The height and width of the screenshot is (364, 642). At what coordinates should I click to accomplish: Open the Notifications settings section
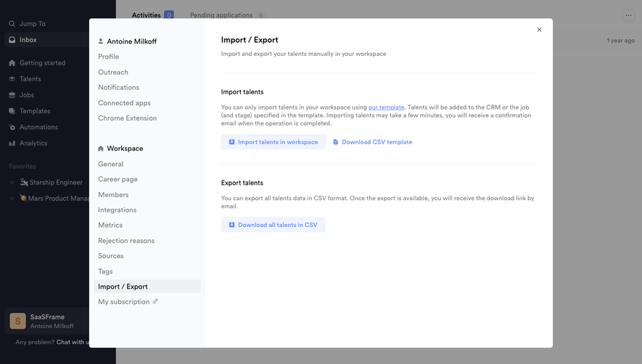(119, 87)
